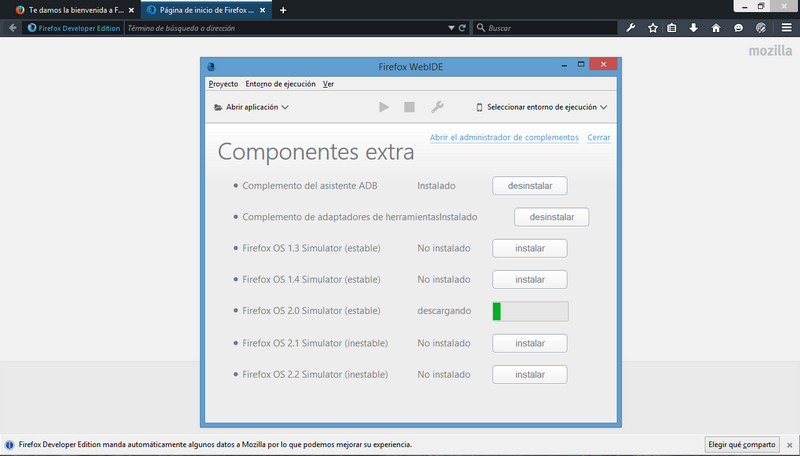Switch to Te damos la bienvenida tab

76,10
